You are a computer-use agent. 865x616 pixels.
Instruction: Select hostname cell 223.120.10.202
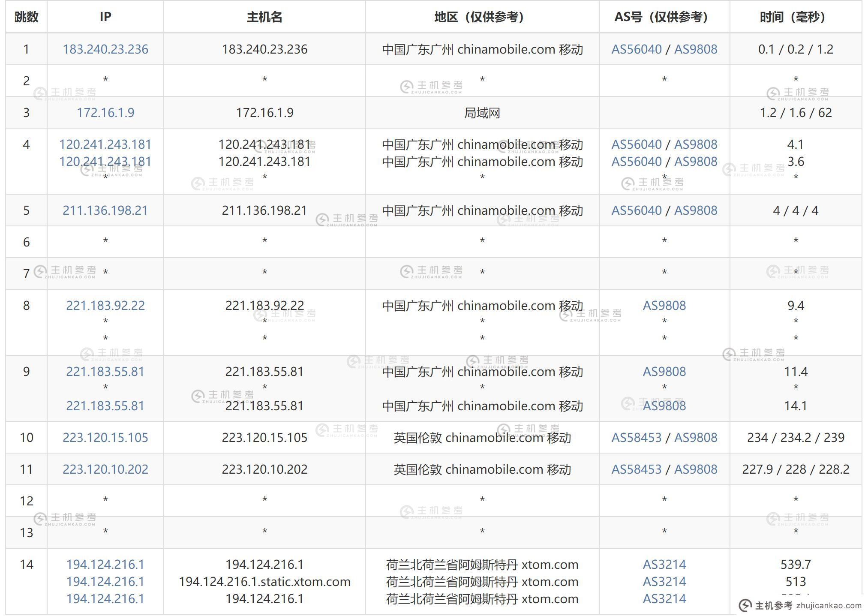(264, 469)
